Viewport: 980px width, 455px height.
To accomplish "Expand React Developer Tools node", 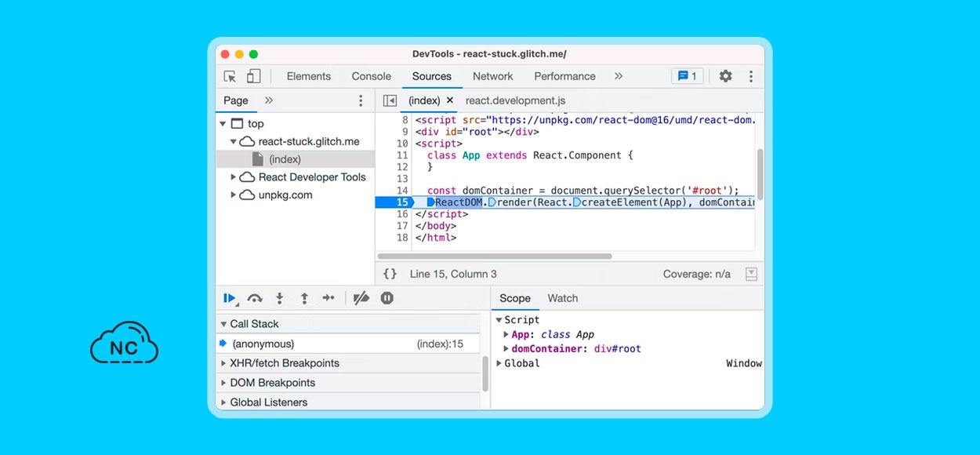I will tap(234, 177).
